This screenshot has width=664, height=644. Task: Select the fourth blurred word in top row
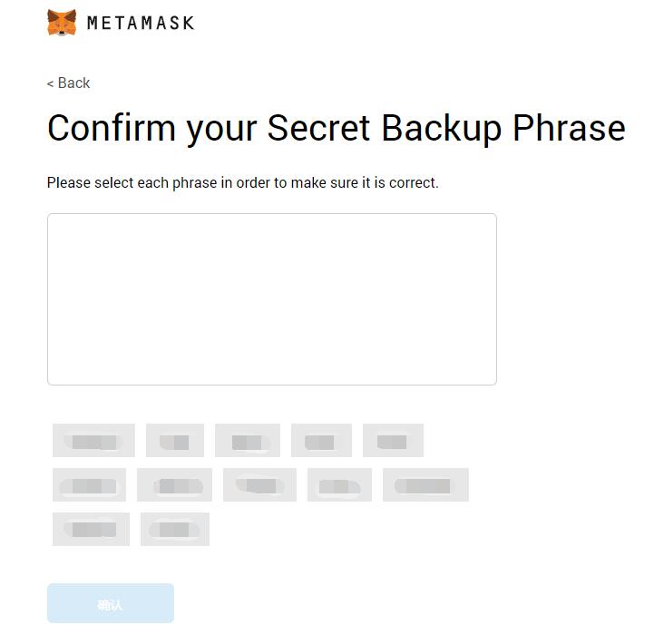pos(321,441)
